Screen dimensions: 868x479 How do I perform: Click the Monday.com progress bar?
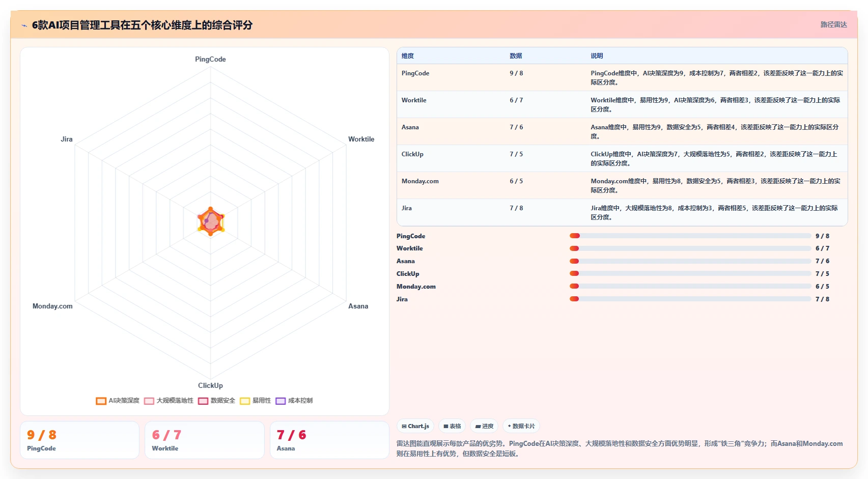(x=690, y=286)
